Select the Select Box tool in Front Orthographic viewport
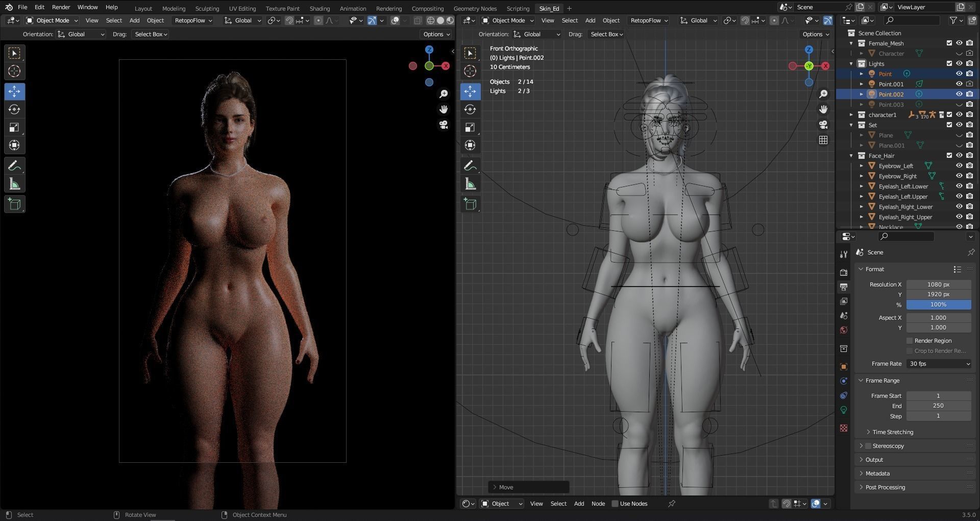Screen dimensions: 980x521 coord(470,53)
